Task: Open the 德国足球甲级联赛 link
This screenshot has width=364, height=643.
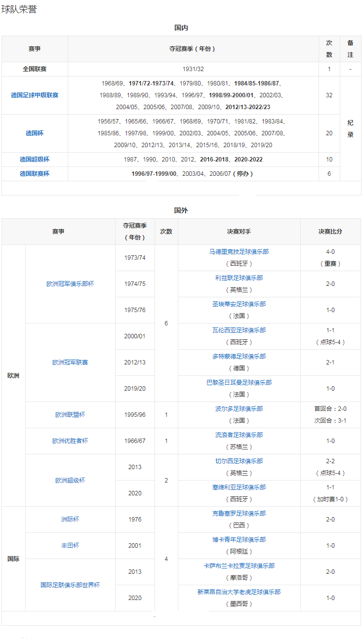Action: 35,95
